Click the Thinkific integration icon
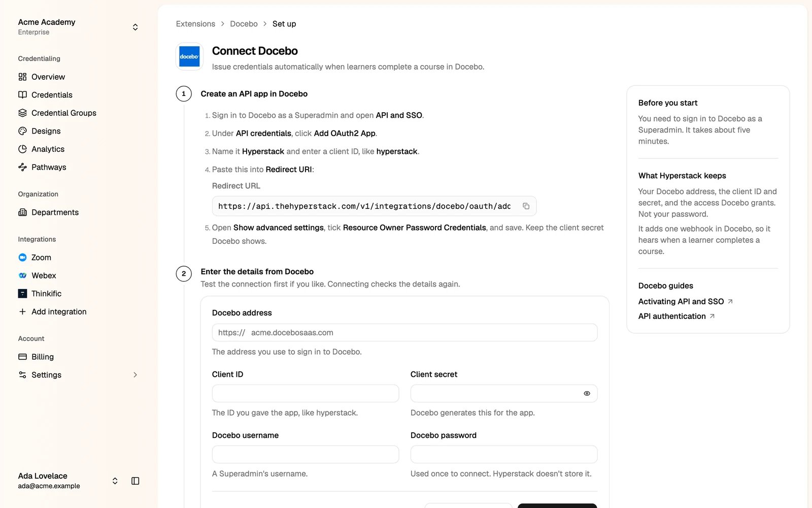This screenshot has height=508, width=812. pyautogui.click(x=22, y=294)
